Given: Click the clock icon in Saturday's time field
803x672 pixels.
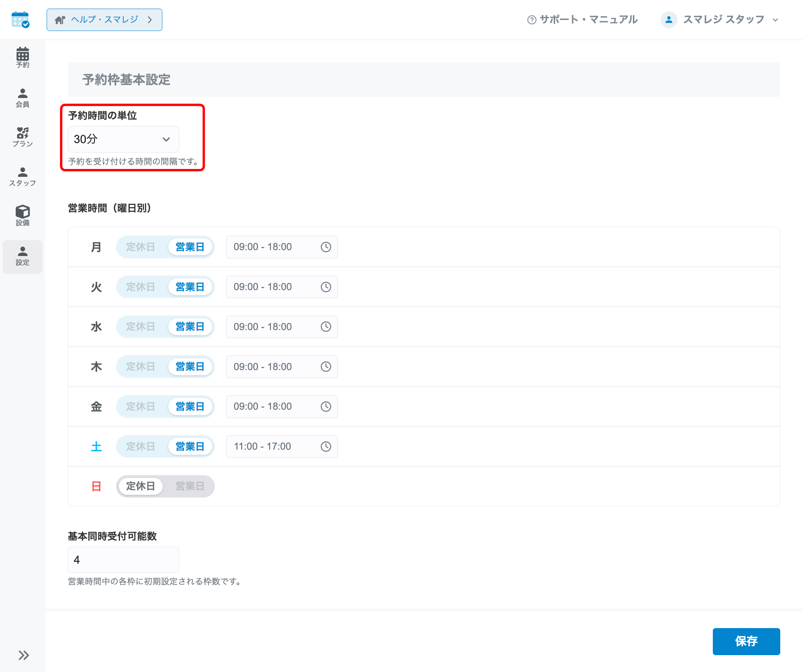Looking at the screenshot, I should [x=326, y=447].
